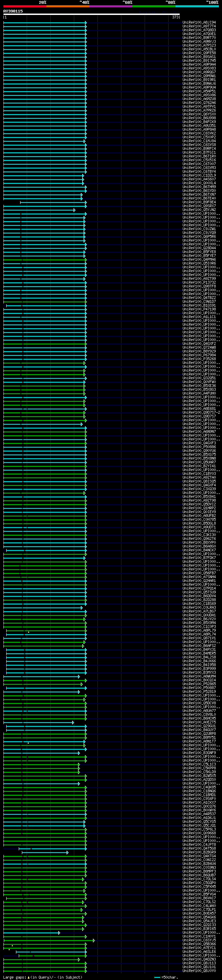Click the green ~80% identity legend bar

(x=154, y=6)
